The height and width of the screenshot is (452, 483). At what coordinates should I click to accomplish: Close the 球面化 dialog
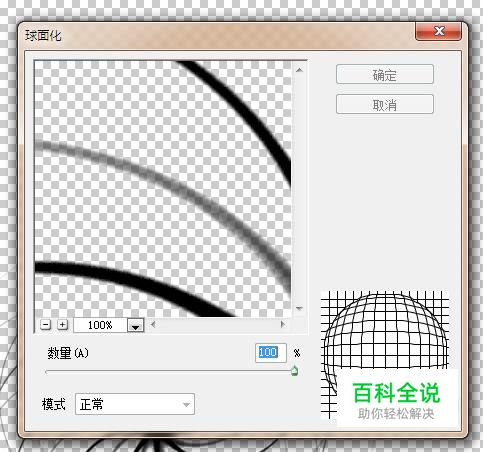pos(438,31)
